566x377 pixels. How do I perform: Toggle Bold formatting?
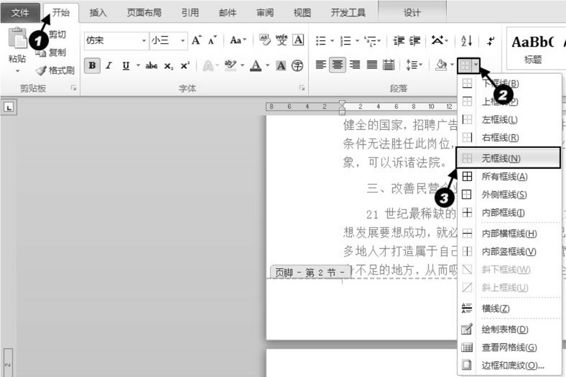coord(92,66)
